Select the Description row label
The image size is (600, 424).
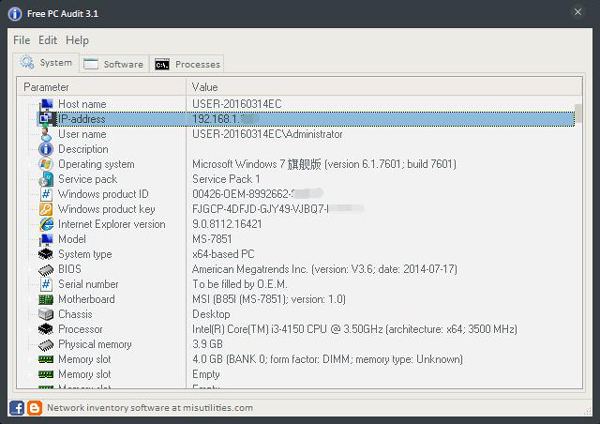click(83, 149)
